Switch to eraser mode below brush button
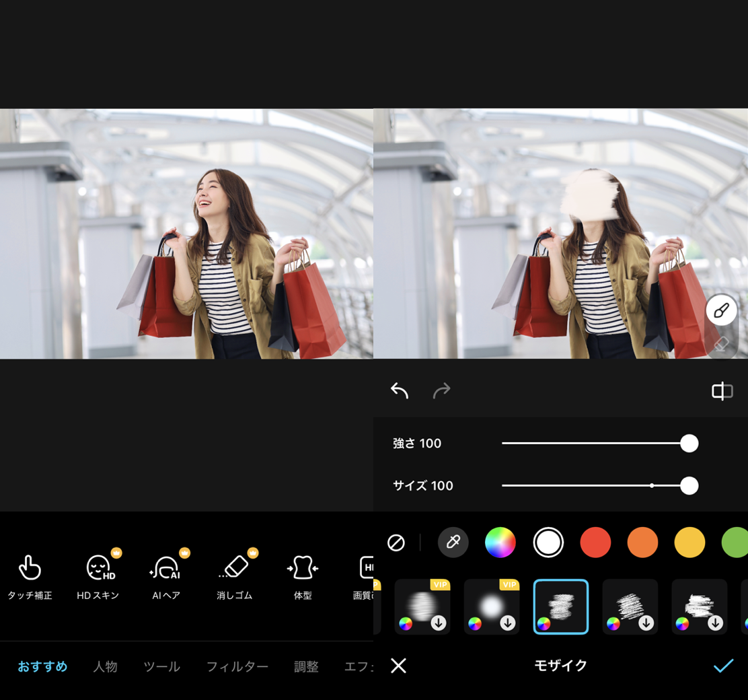The image size is (748, 700). [721, 345]
